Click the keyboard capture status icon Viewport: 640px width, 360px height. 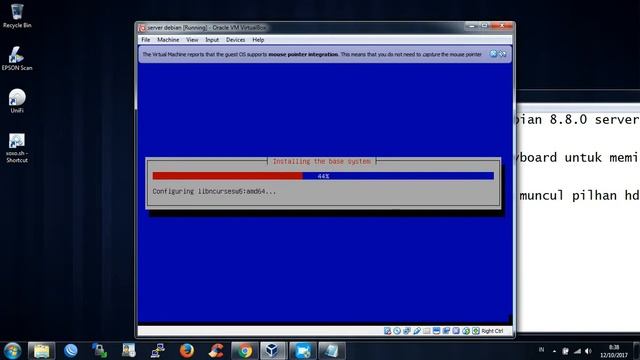tap(476, 331)
